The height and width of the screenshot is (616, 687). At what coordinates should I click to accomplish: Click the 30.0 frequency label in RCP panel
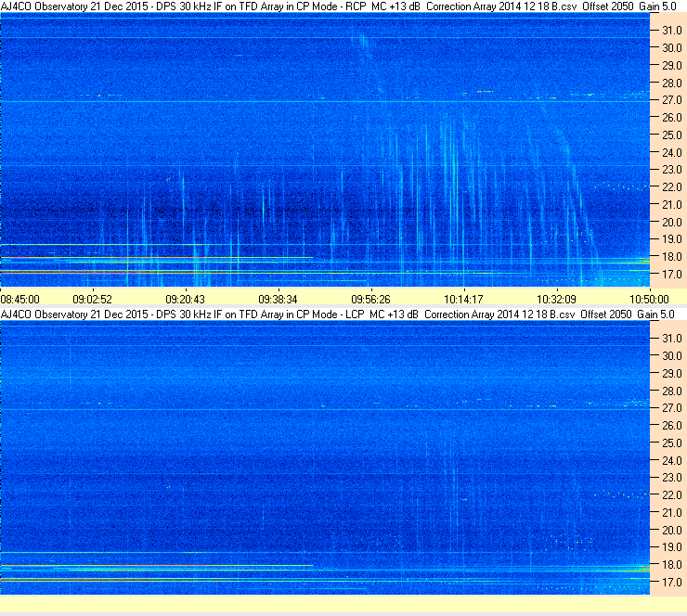(x=672, y=48)
